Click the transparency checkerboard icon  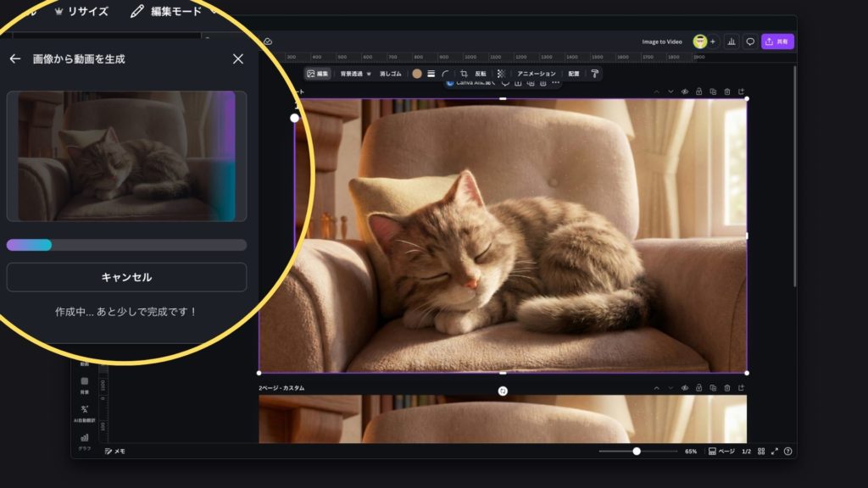click(501, 74)
